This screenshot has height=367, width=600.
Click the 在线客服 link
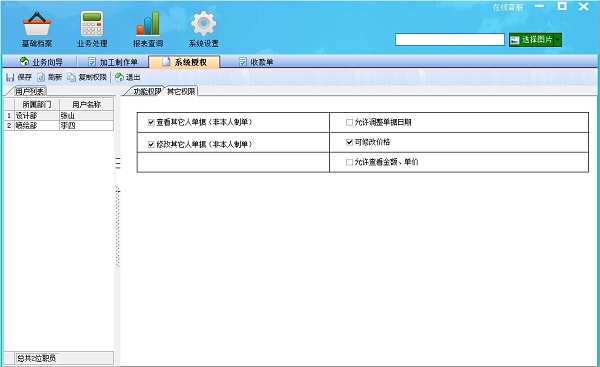[x=508, y=7]
